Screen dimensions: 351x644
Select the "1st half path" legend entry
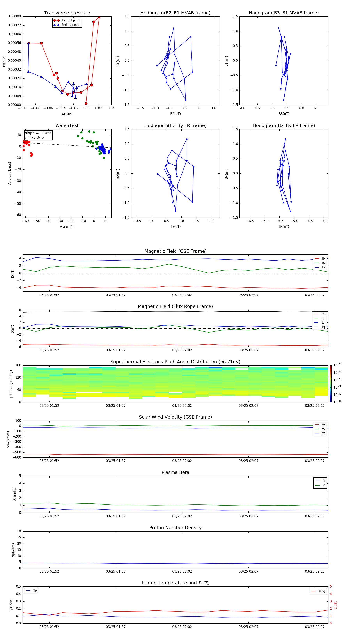(67, 20)
